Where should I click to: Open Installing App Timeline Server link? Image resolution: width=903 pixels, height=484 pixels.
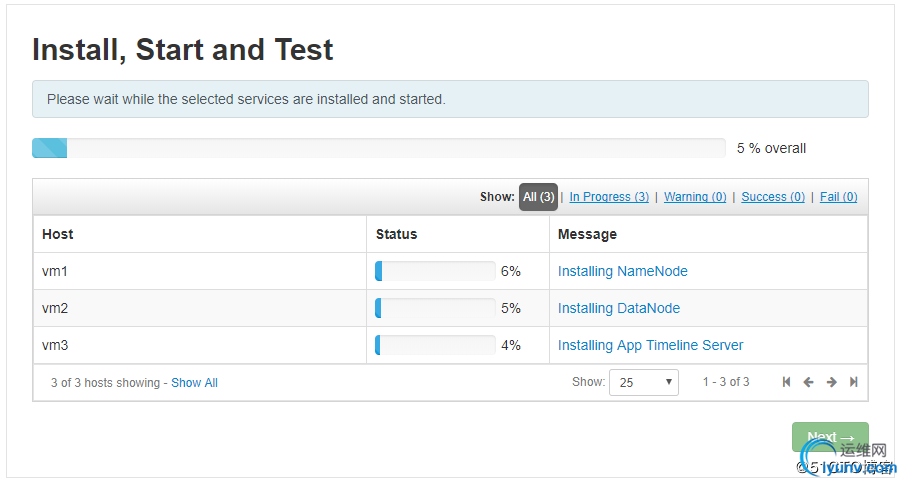coord(651,345)
